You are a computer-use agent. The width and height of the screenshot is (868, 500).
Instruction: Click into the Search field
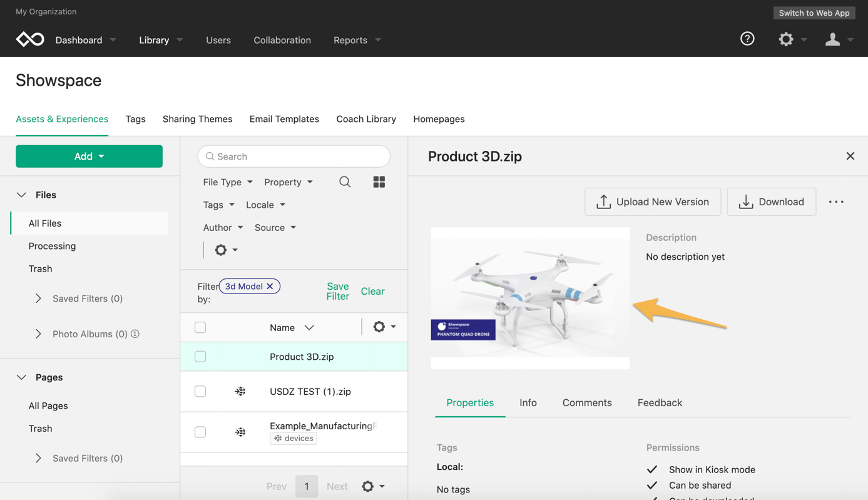(x=294, y=156)
